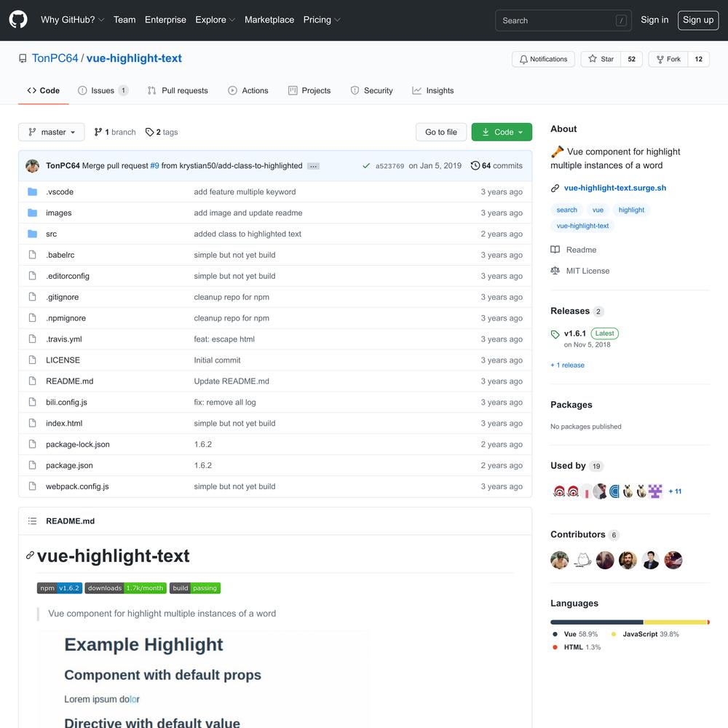Image resolution: width=728 pixels, height=728 pixels.
Task: Open the Pull requests tab
Action: click(178, 90)
